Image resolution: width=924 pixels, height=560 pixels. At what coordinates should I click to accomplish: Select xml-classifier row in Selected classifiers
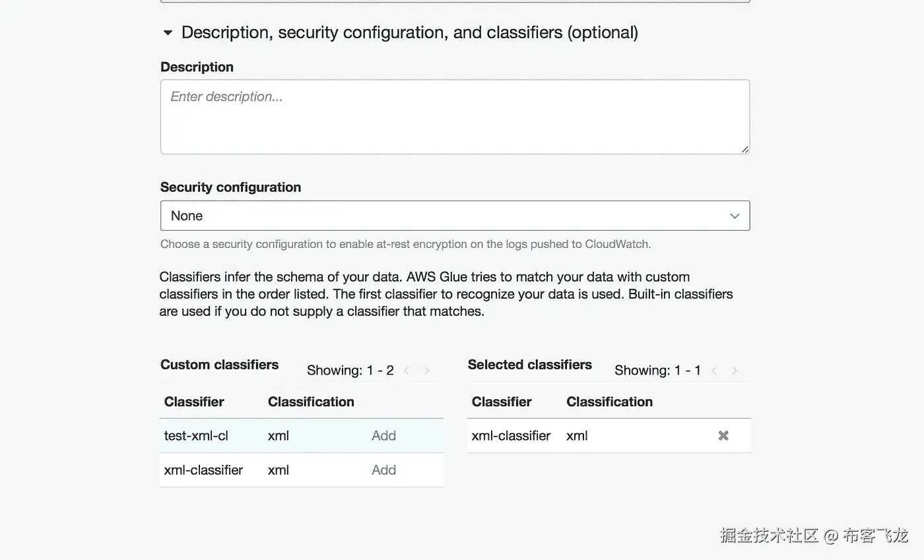coord(609,435)
